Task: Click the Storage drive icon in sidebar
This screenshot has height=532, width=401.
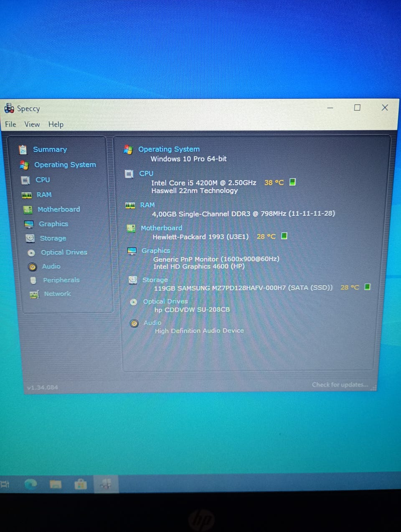Action: point(30,238)
